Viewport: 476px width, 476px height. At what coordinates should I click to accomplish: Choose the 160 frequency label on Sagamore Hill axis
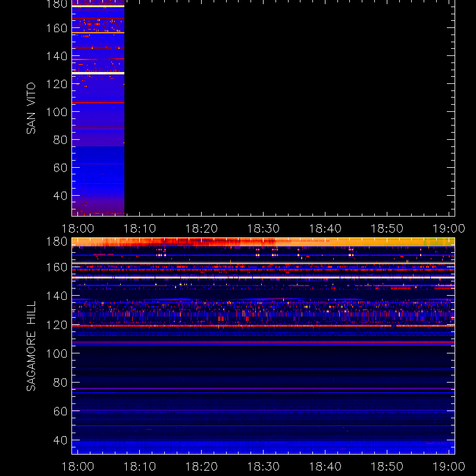[x=57, y=267]
